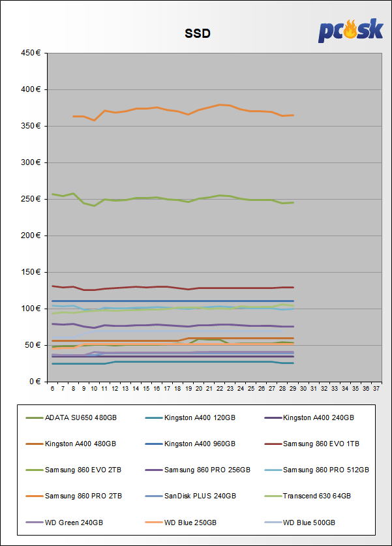Select ADATA SU650 480GB legend entry
This screenshot has width=392, height=546.
point(71,417)
